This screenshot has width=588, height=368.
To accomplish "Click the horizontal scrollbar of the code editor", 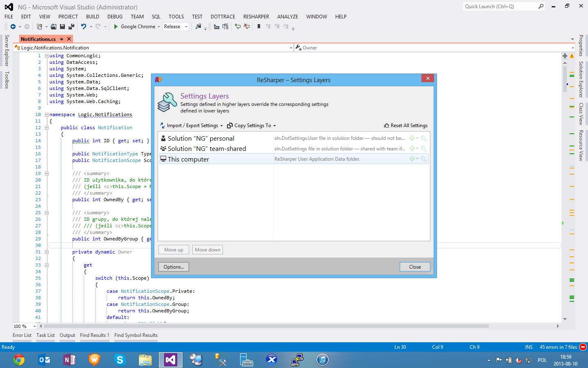I will click(266, 326).
